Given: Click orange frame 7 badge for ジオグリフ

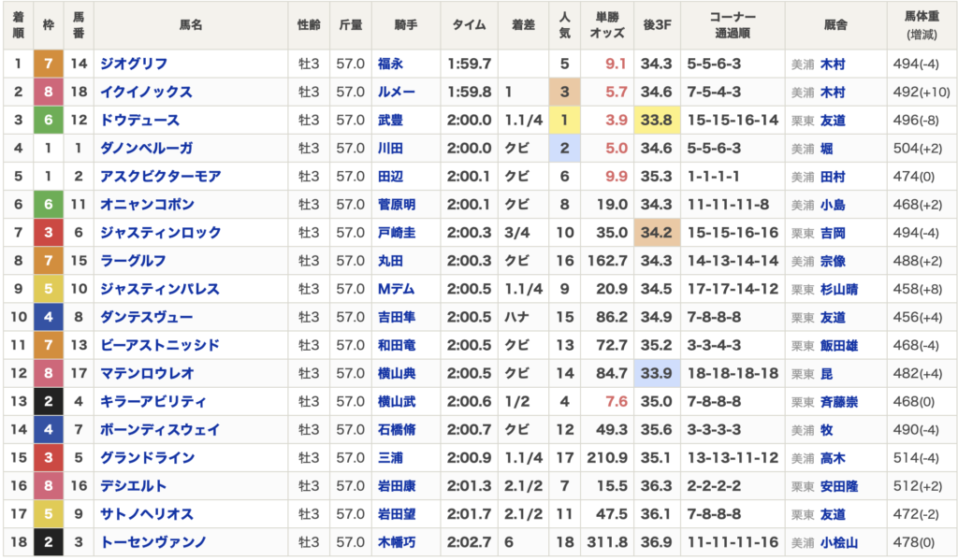Looking at the screenshot, I should [x=49, y=64].
